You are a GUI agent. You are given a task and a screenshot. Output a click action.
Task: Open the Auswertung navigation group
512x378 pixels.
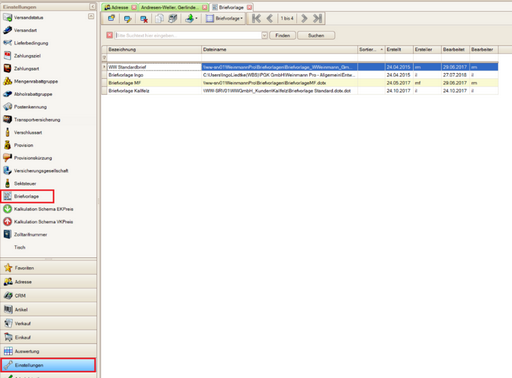tap(48, 351)
